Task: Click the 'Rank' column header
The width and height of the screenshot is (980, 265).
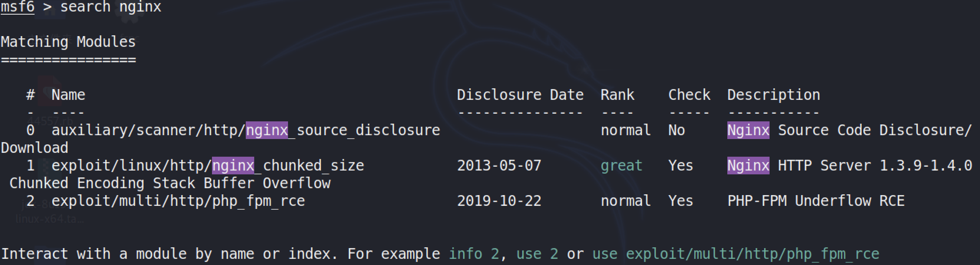Action: pos(617,94)
